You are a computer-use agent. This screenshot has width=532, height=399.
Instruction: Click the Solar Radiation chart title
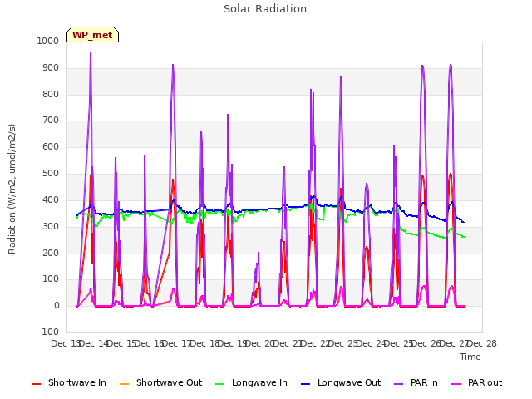pyautogui.click(x=265, y=9)
